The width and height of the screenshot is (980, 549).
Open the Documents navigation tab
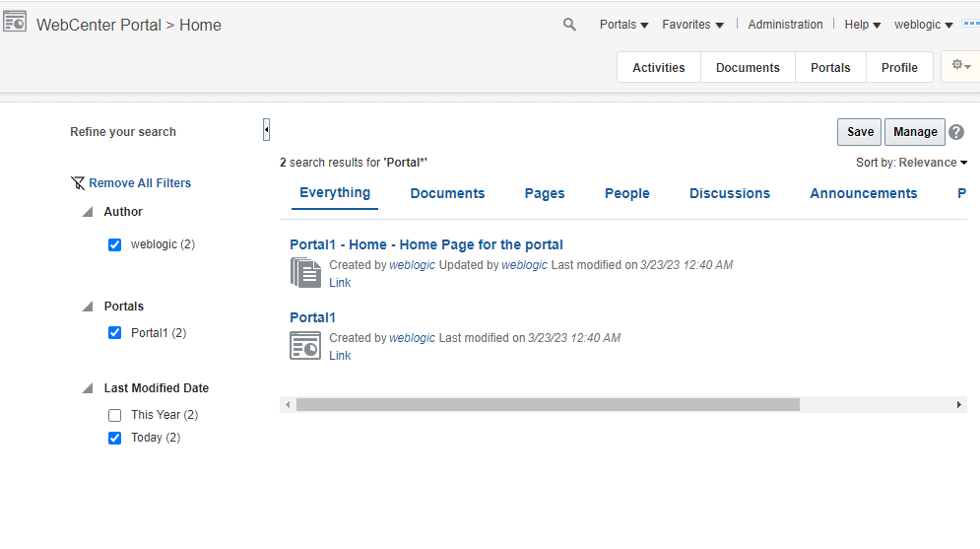pos(748,68)
